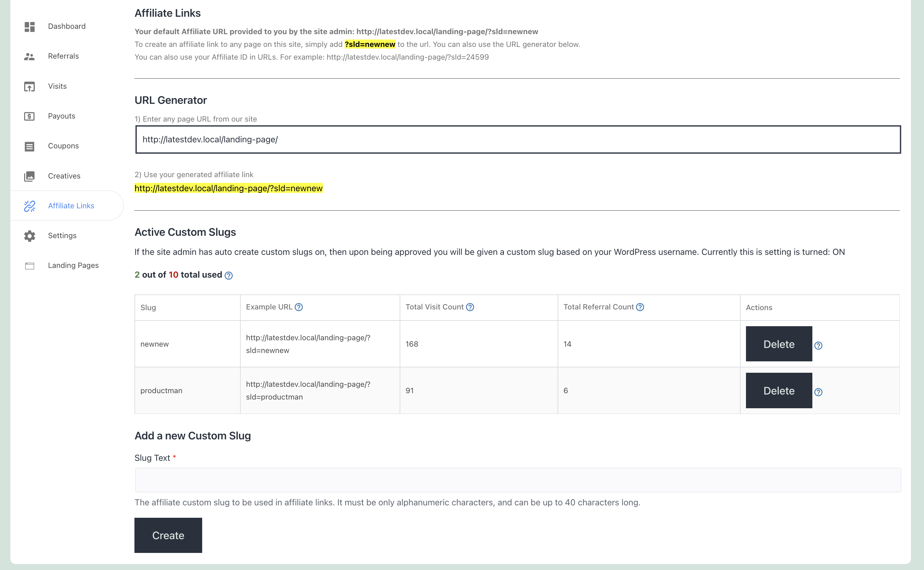Navigate to Landing Pages in sidebar
This screenshot has width=924, height=570.
click(x=73, y=265)
